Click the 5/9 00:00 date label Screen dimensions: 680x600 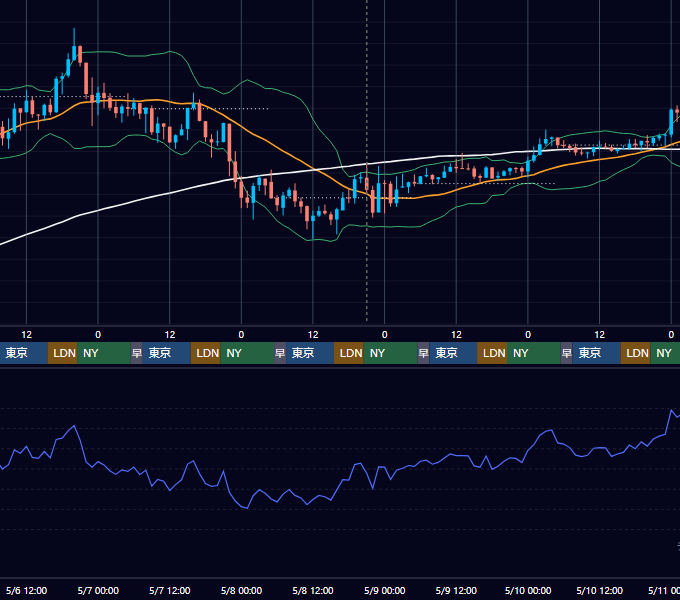(385, 590)
